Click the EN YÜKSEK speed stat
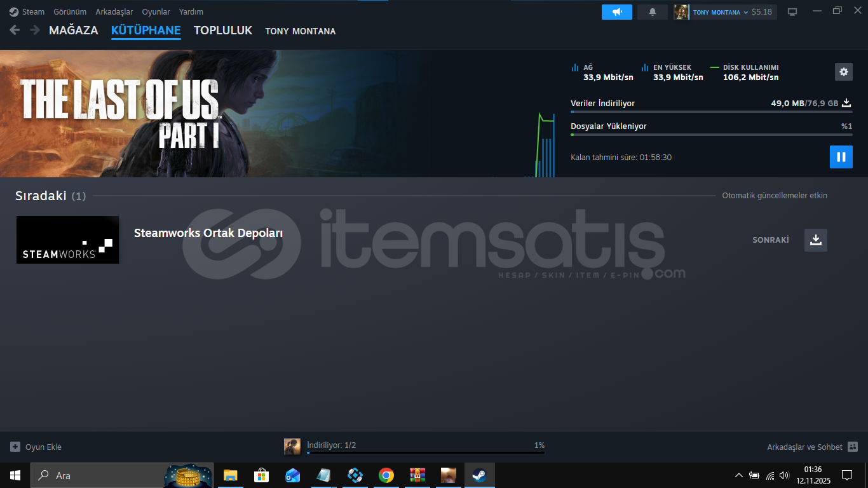 click(x=672, y=72)
